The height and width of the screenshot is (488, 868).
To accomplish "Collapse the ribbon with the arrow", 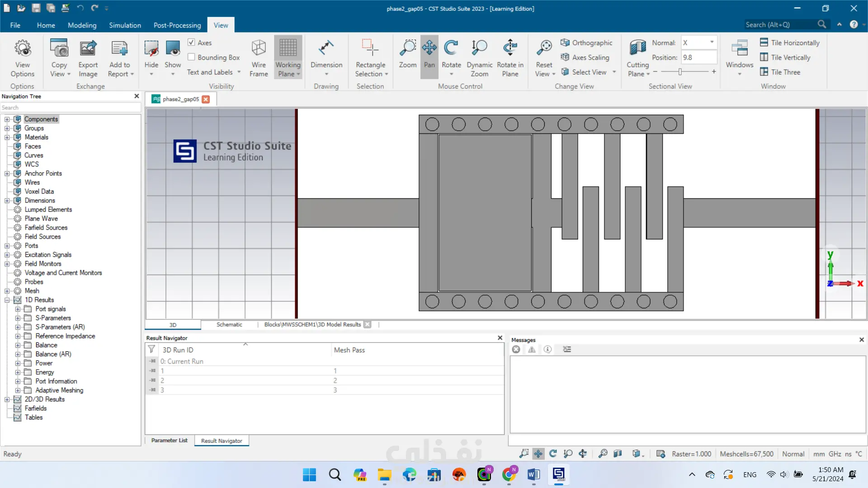I will pos(840,25).
